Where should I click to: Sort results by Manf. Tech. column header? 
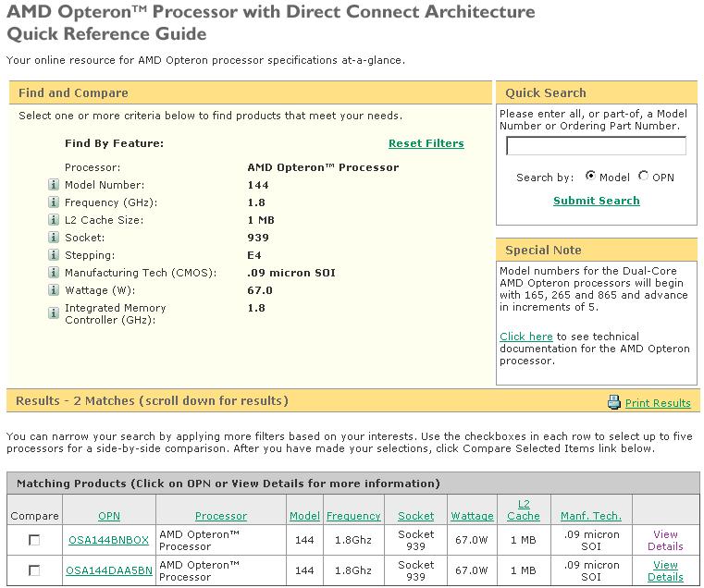click(x=591, y=516)
